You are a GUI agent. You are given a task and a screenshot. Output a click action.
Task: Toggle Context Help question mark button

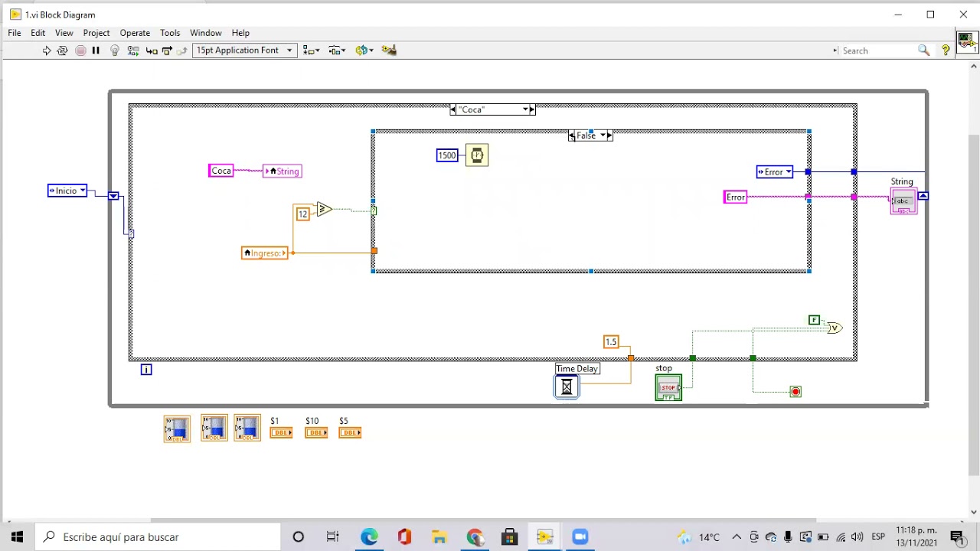coord(946,51)
